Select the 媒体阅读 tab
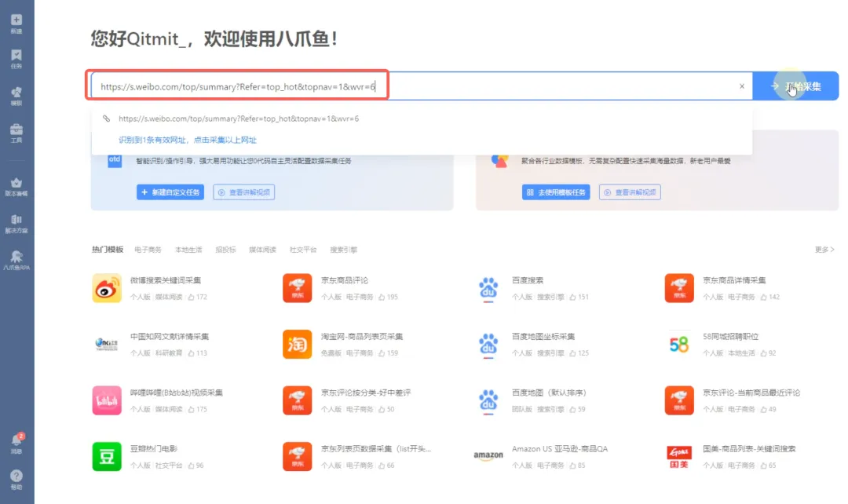This screenshot has height=504, width=848. point(262,250)
